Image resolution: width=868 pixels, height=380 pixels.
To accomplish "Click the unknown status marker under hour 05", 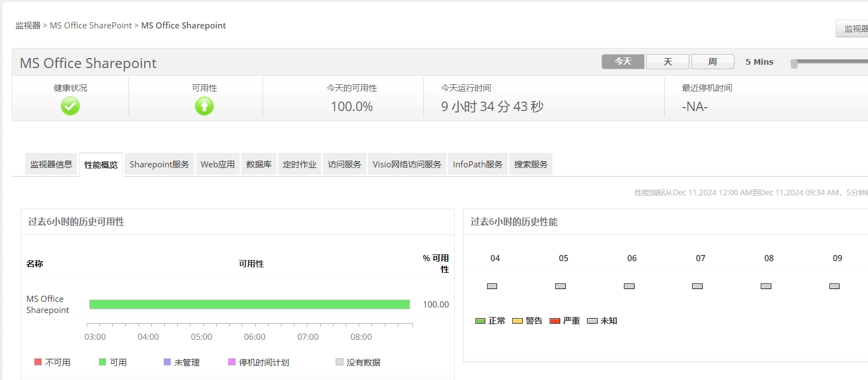I will (x=560, y=286).
